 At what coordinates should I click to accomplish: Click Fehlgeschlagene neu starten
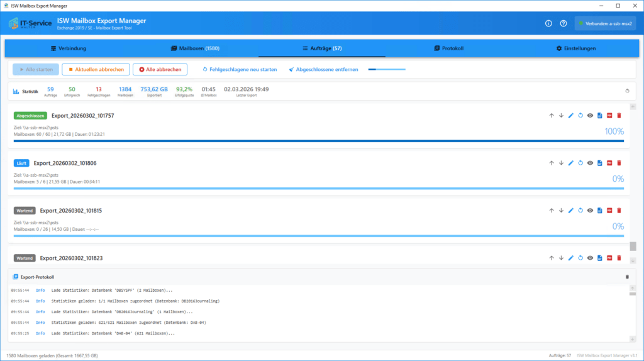(240, 69)
